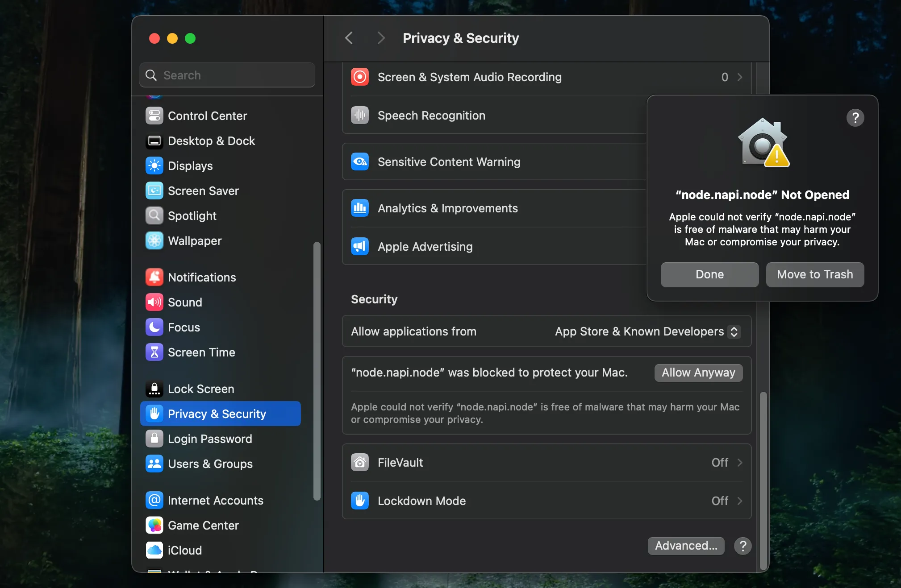Expand Screen & System Audio Recording chevron
Viewport: 901px width, 588px height.
(x=740, y=77)
